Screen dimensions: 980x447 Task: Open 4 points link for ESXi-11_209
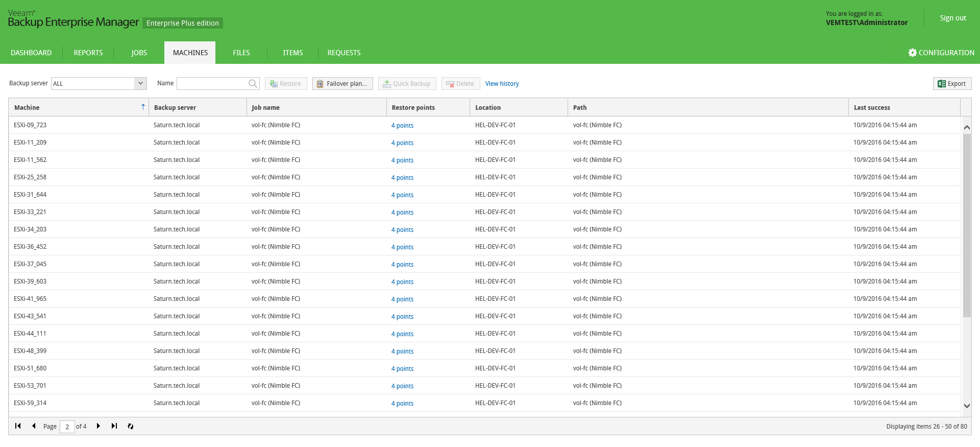[402, 143]
